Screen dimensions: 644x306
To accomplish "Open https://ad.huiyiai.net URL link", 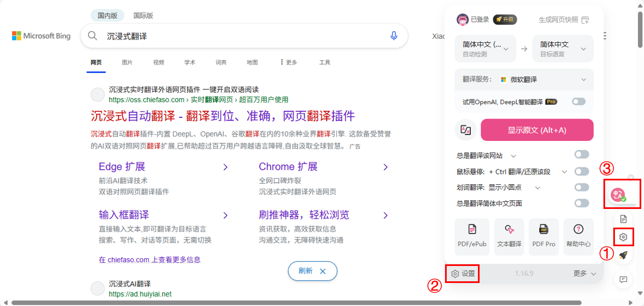I will point(140,294).
